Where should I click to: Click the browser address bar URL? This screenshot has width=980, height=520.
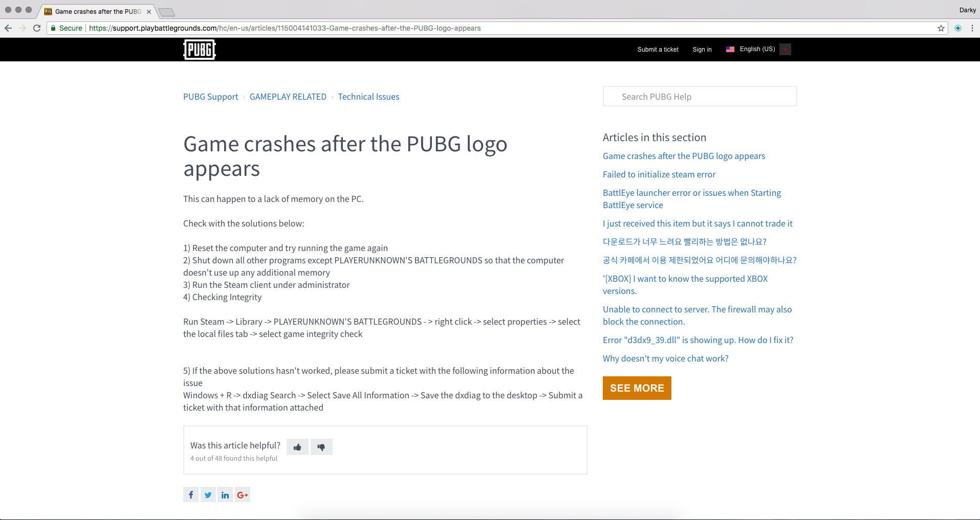click(x=285, y=28)
